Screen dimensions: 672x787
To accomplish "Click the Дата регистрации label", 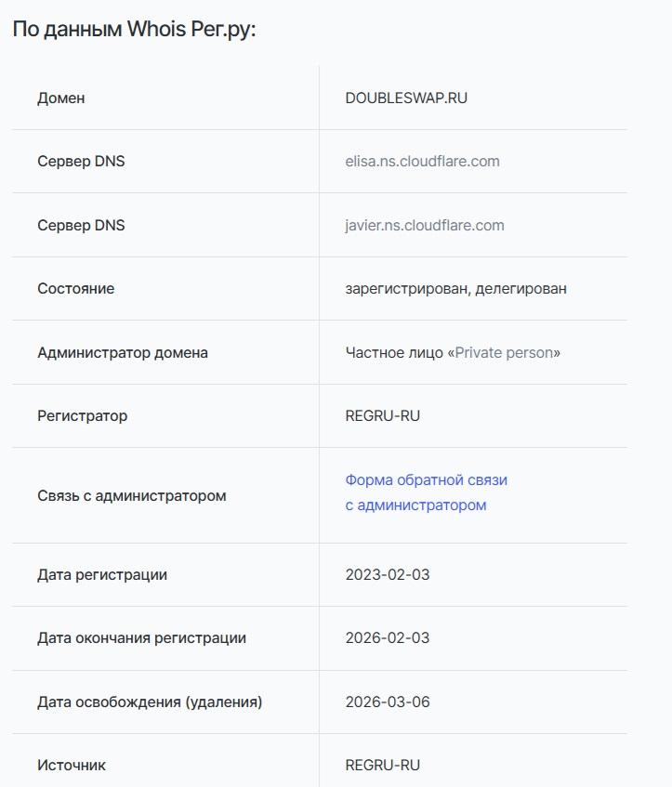I will pos(102,575).
